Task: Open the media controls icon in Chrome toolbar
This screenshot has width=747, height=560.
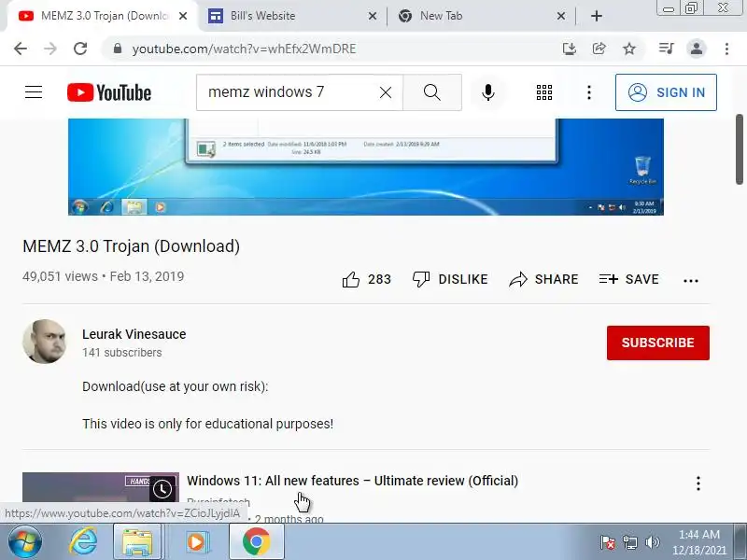Action: [666, 49]
